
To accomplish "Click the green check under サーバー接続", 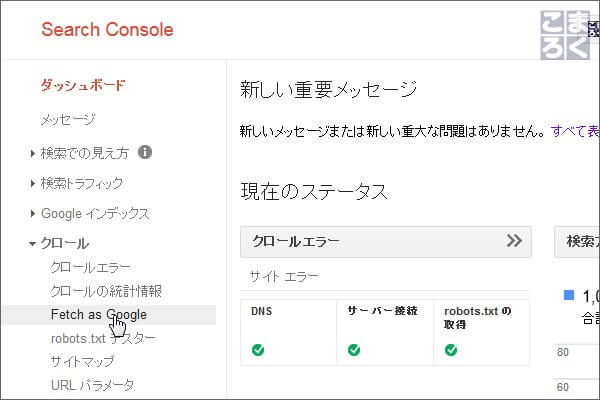I will (354, 349).
